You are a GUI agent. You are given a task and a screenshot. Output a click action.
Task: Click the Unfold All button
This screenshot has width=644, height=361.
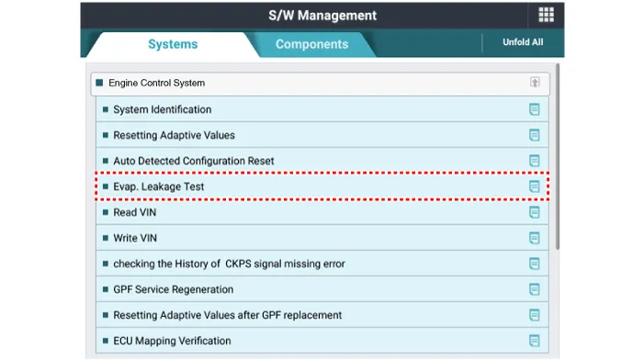pyautogui.click(x=523, y=42)
